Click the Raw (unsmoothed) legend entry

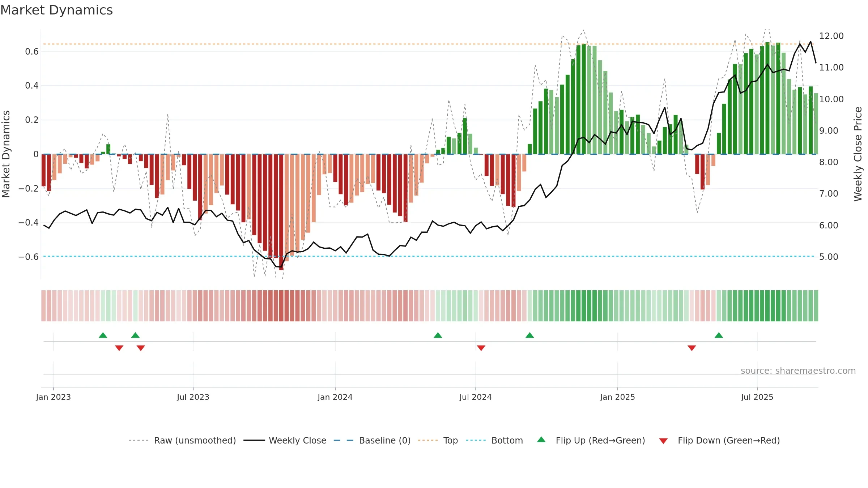pos(182,440)
